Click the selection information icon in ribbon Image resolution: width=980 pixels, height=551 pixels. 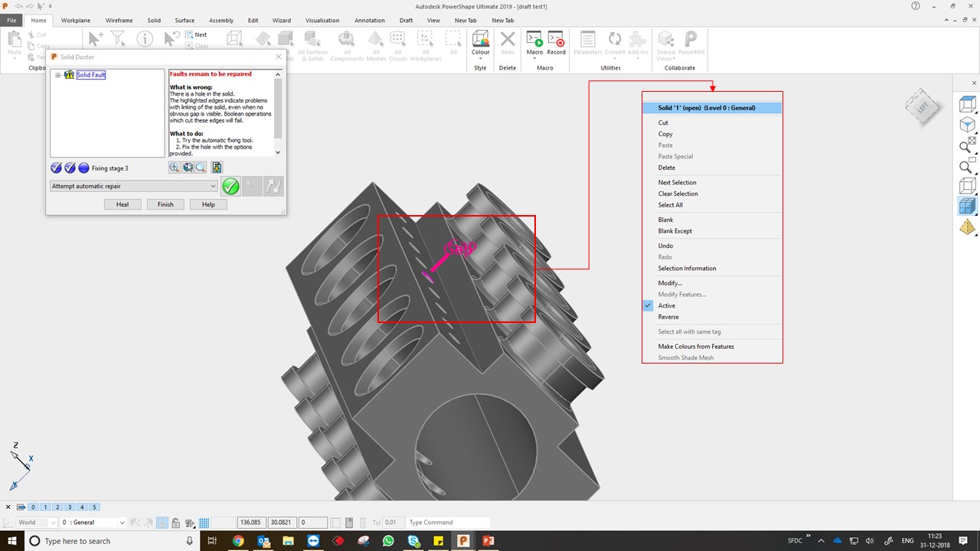point(145,38)
